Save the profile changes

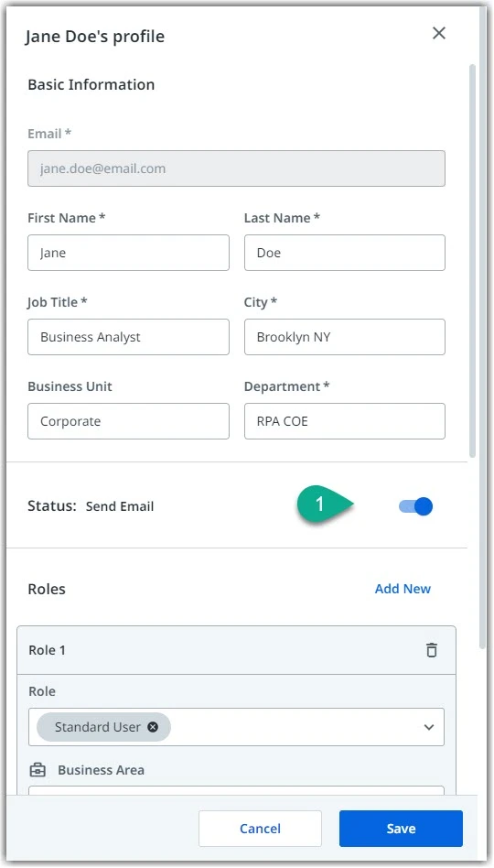401,829
